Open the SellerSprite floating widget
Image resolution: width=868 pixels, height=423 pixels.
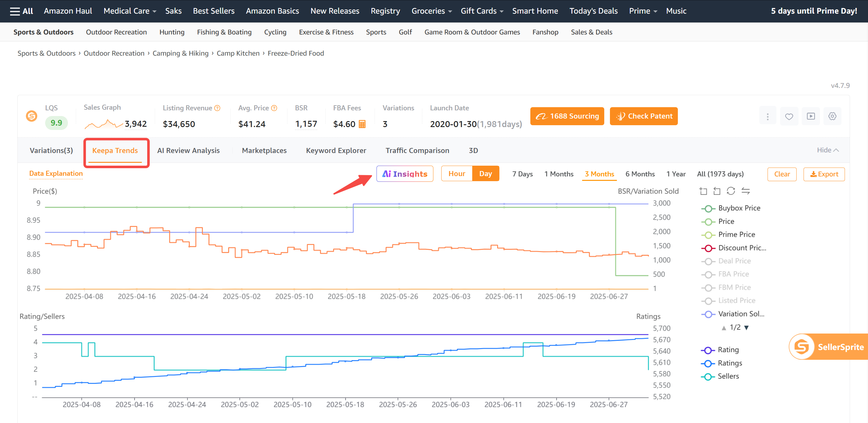pyautogui.click(x=829, y=347)
